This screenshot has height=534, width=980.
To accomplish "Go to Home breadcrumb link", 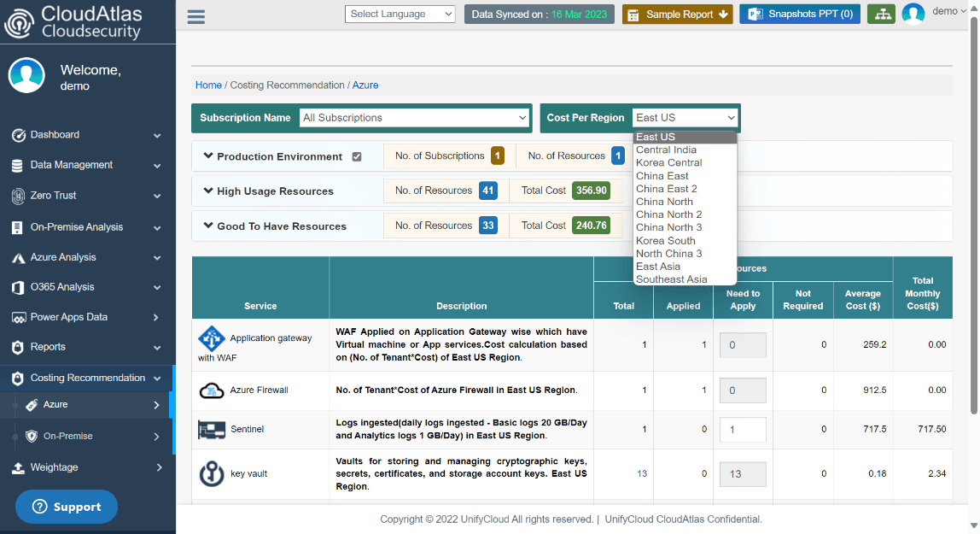I will pyautogui.click(x=208, y=85).
